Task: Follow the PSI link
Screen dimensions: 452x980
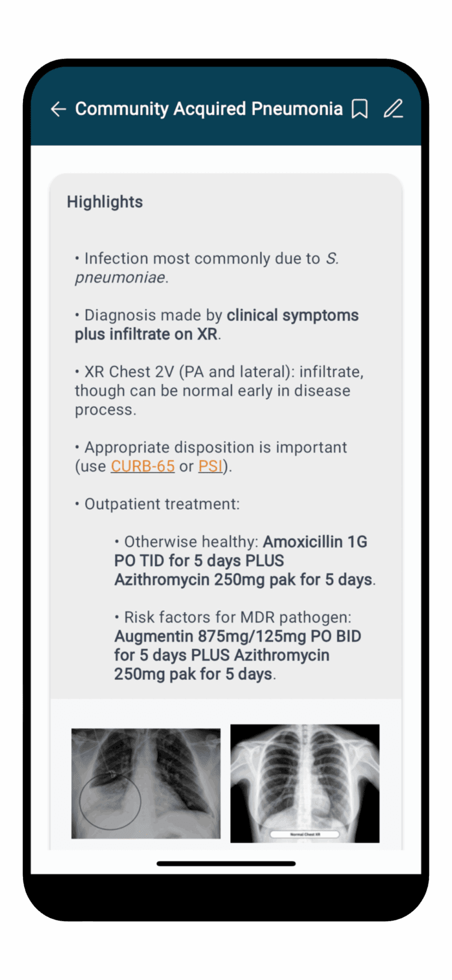Action: pyautogui.click(x=210, y=466)
